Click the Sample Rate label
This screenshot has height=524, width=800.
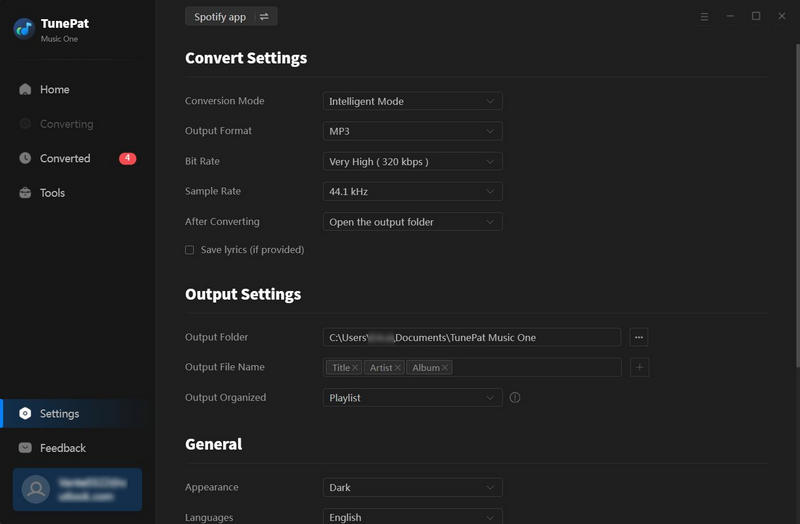click(x=213, y=191)
